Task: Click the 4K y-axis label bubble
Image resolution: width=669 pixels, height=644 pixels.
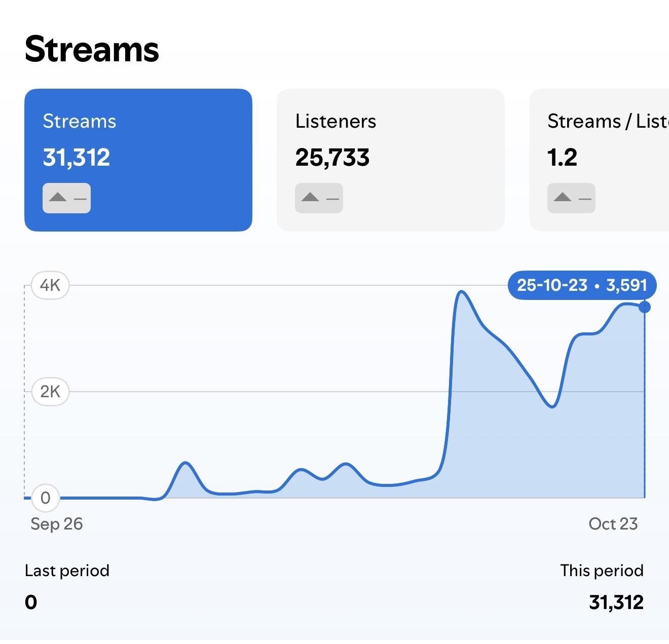Action: (x=50, y=285)
